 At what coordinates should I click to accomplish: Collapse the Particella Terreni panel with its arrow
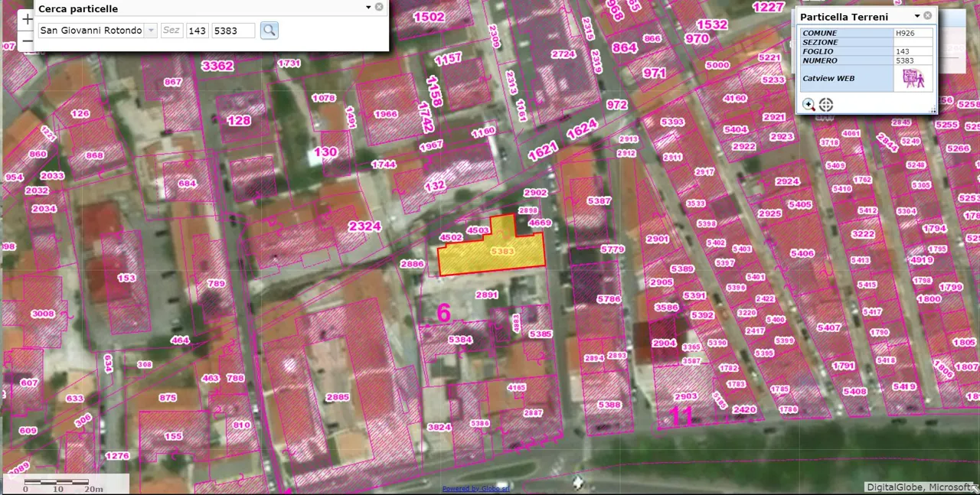(x=917, y=16)
